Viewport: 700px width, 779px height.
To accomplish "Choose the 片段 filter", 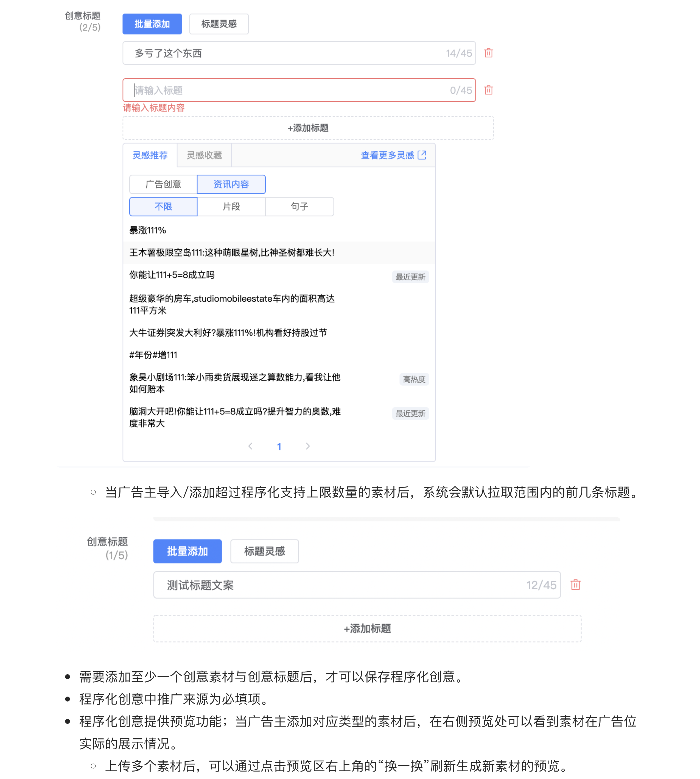I will [x=231, y=207].
